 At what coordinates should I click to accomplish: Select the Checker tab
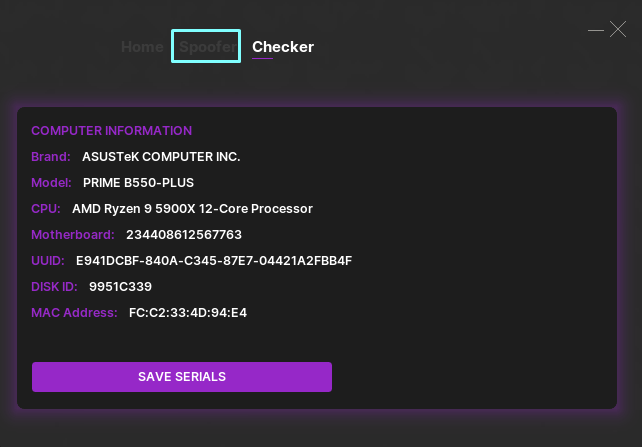(283, 47)
